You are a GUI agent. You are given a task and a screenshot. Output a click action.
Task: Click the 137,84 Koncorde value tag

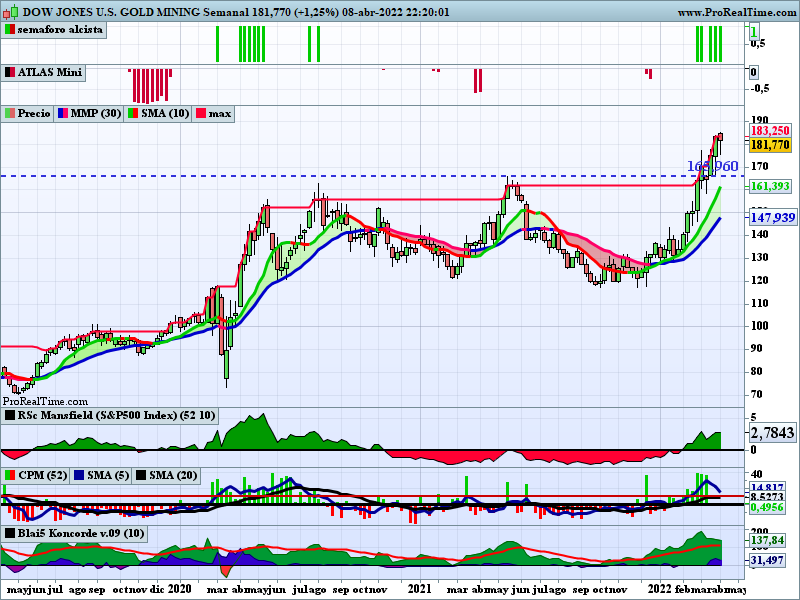tap(767, 540)
